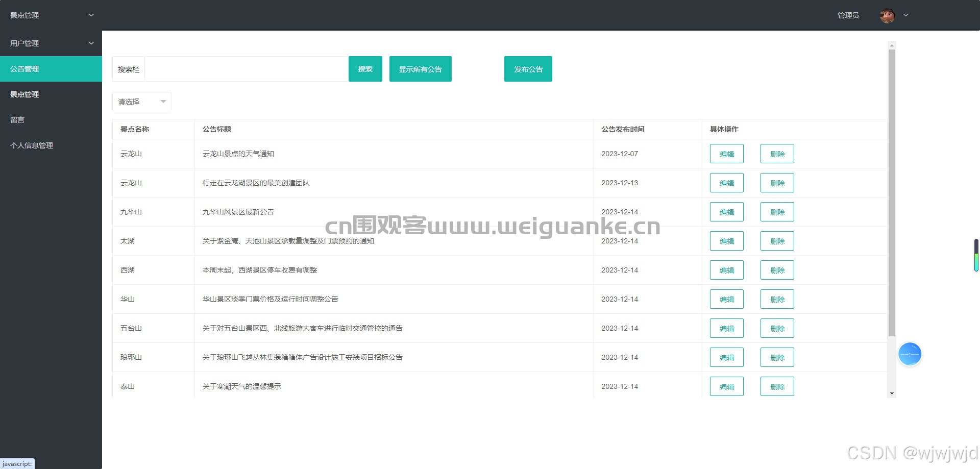The image size is (980, 469).
Task: Edit the 行走在云龙湖景区 announcement
Action: pyautogui.click(x=727, y=183)
